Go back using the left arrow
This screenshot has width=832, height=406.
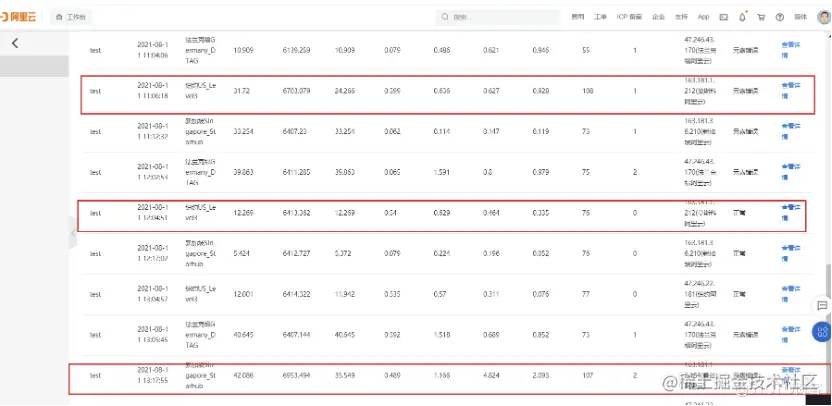[x=15, y=44]
